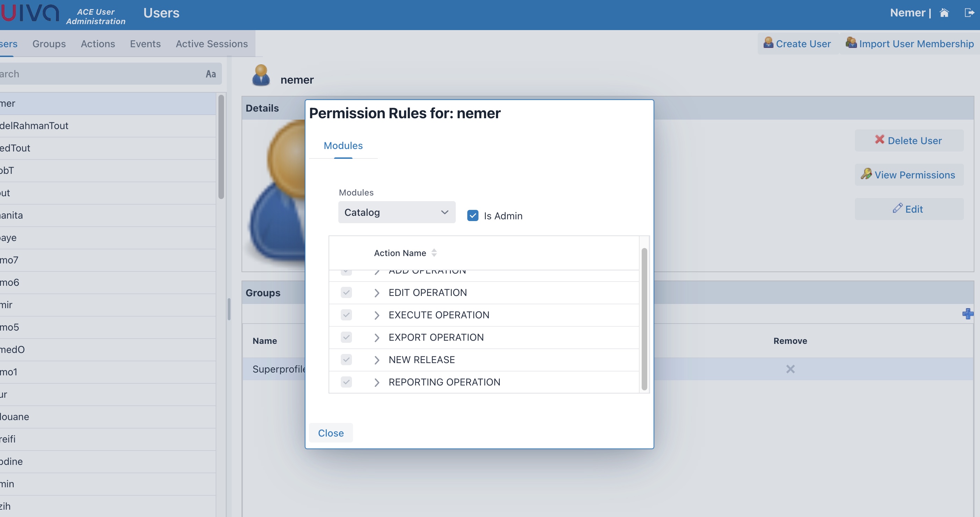Click the blue plus add-group icon
Screen dimensions: 980x517
[x=967, y=314]
